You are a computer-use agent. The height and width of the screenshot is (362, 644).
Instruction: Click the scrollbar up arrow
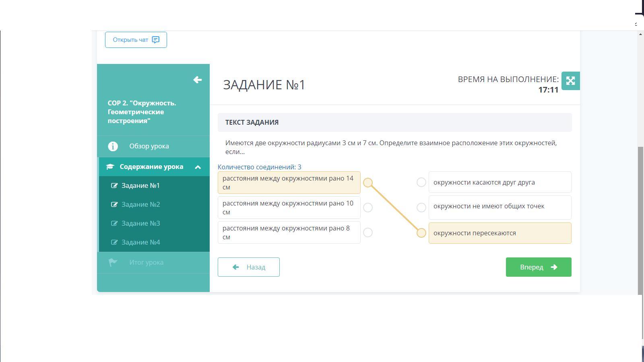click(x=640, y=34)
